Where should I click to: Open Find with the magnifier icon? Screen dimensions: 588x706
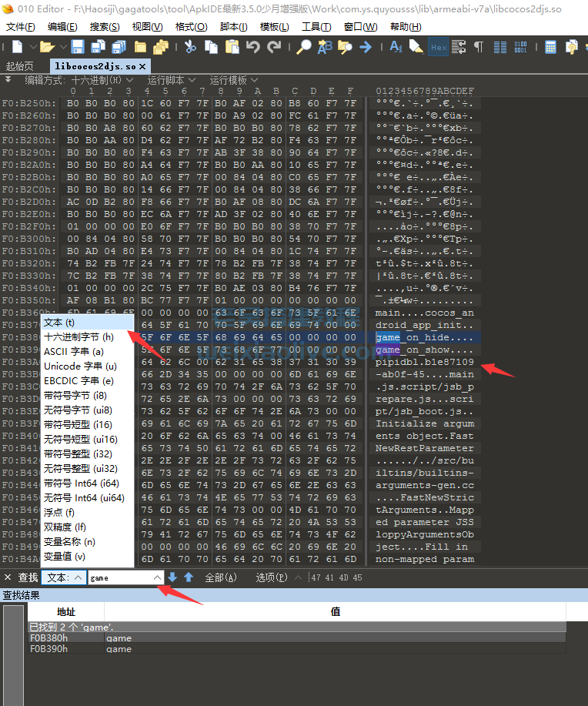coord(304,47)
